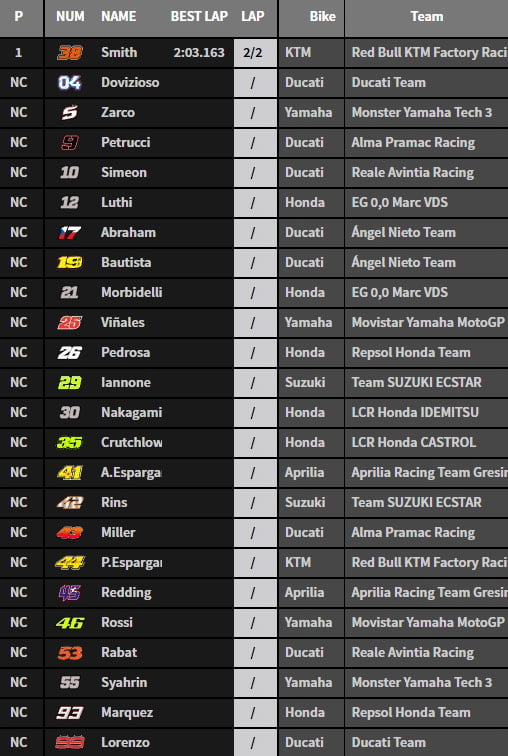Select Rossi's number 46 icon
508x756 pixels.
tap(70, 622)
